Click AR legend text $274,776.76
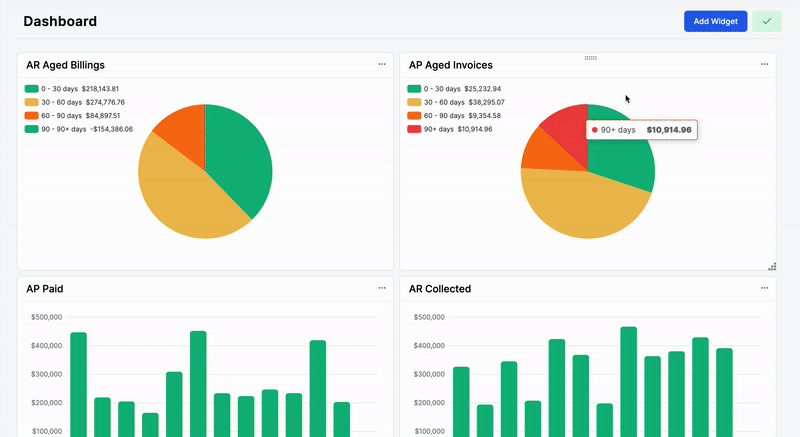This screenshot has height=437, width=800. tap(105, 102)
